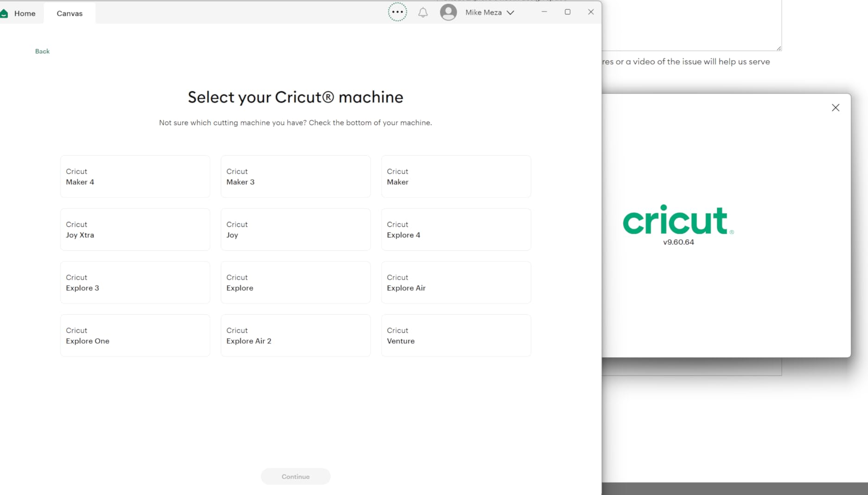
Task: Minimize the Design Space window
Action: click(544, 12)
